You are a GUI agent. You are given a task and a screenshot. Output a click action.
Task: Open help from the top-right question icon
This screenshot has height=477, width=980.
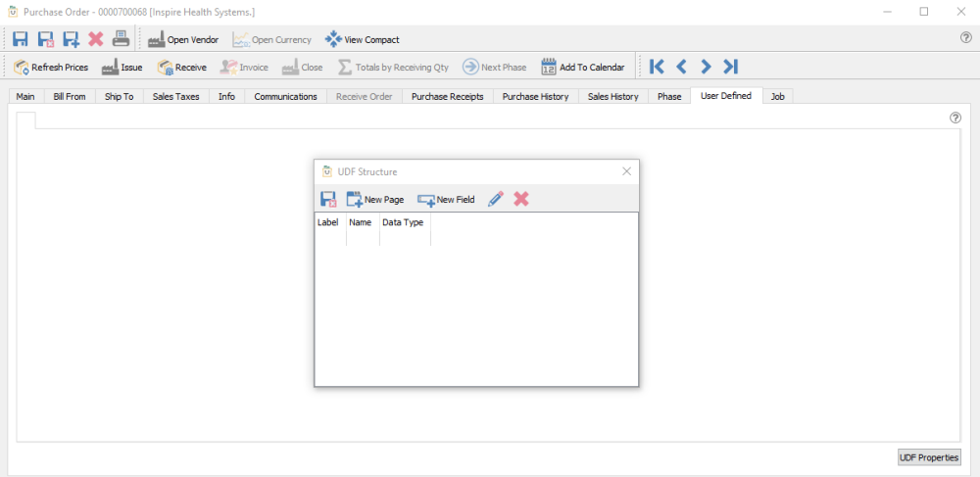(965, 37)
